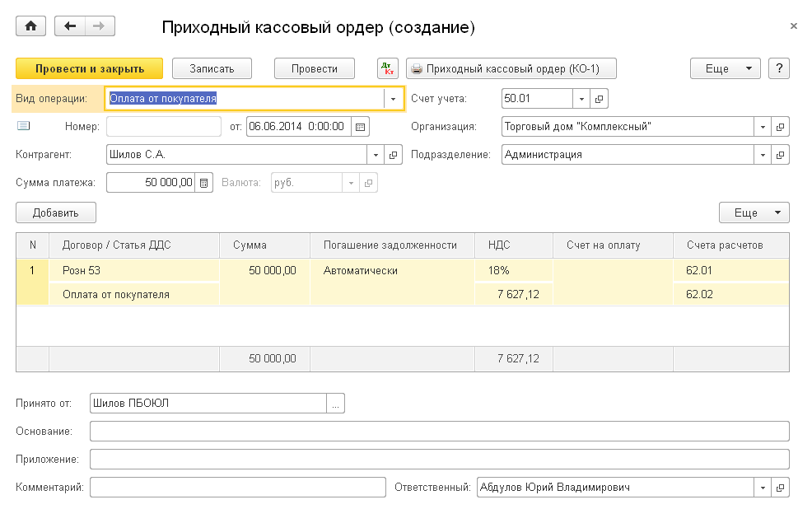Viewport: 812px width, 509px height.
Task: Select account cell 62.01
Action: pos(731,270)
